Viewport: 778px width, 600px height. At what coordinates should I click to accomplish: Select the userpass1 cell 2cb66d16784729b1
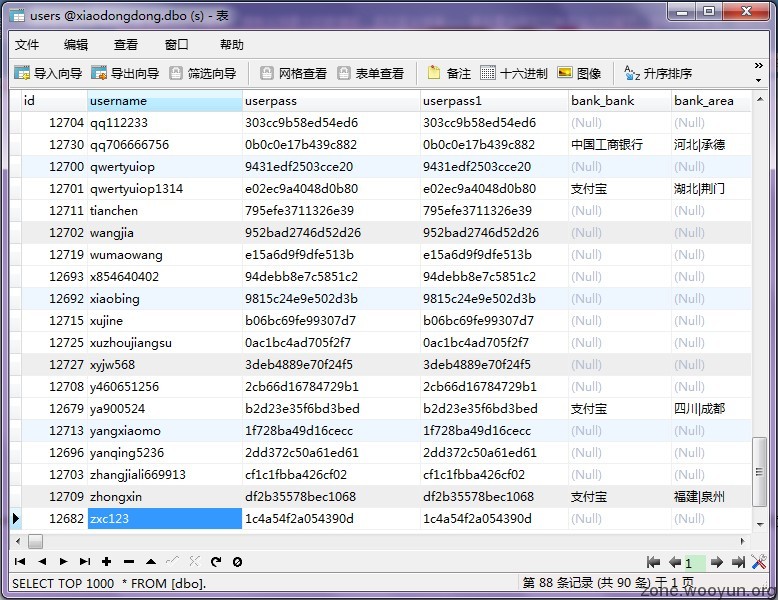pos(494,387)
